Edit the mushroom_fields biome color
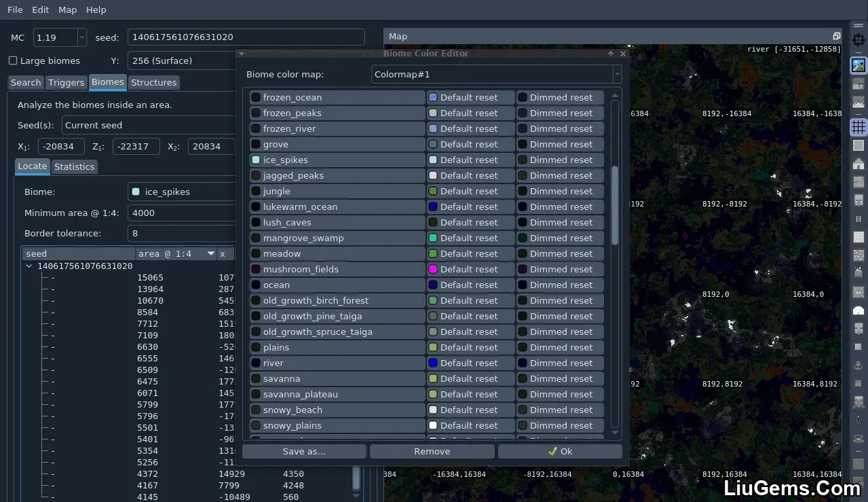This screenshot has width=868, height=502. tap(337, 269)
